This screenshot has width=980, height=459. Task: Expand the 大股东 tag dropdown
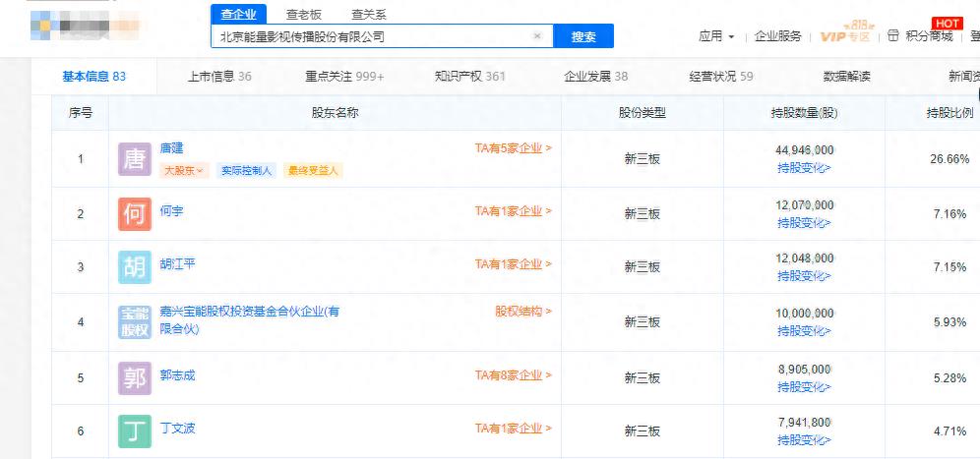pos(184,170)
